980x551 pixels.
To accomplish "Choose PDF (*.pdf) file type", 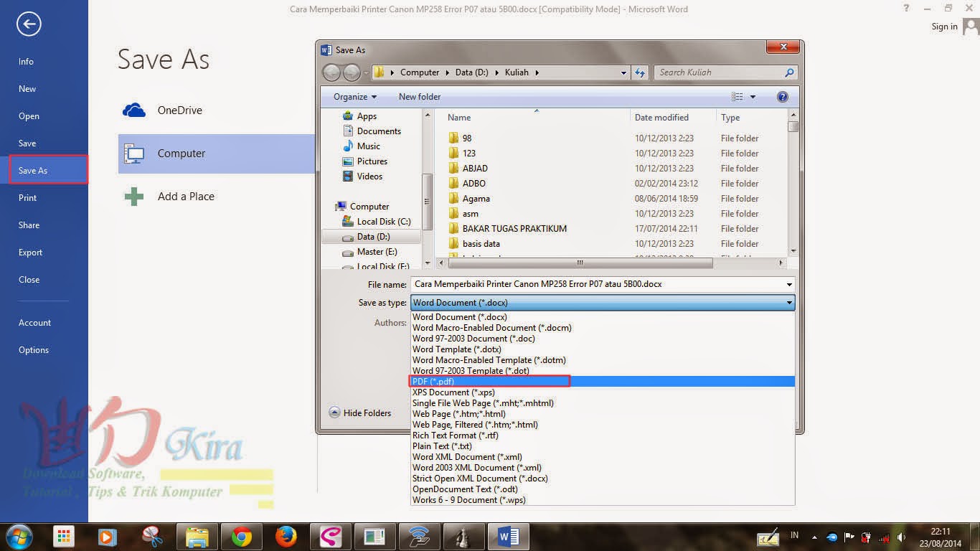I will (x=603, y=382).
